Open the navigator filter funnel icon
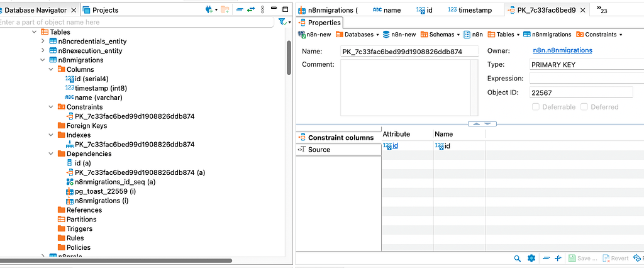Screen dimensions: 644x268 [282, 22]
